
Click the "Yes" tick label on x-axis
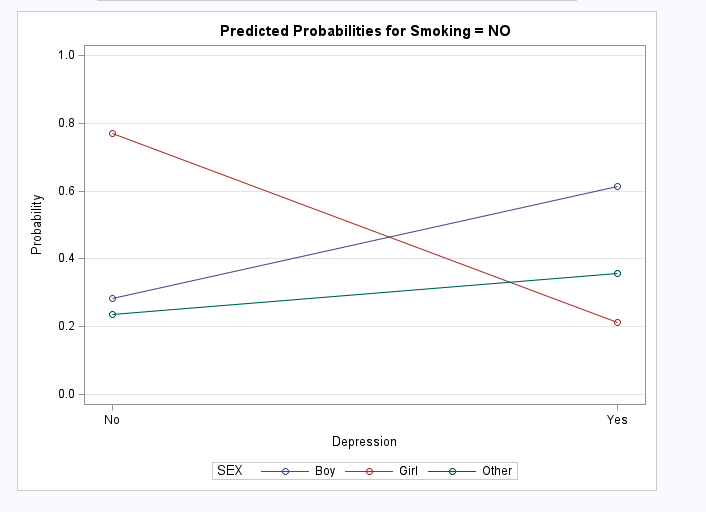coord(617,420)
